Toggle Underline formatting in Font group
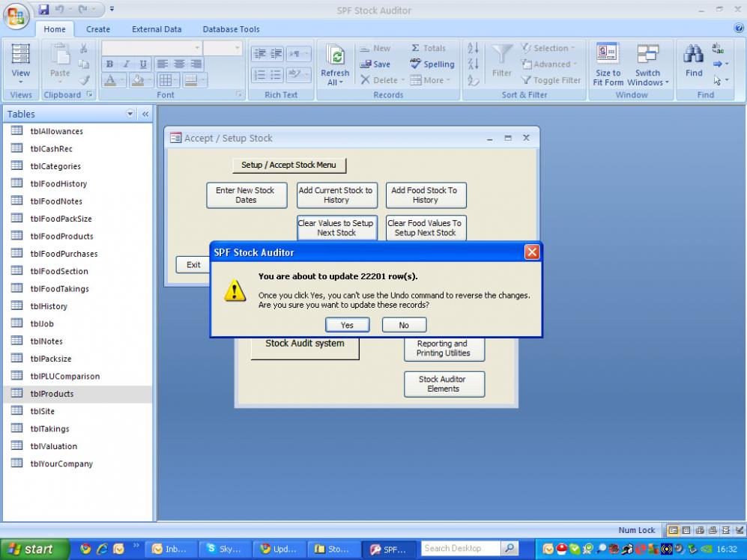Image resolution: width=747 pixels, height=560 pixels. [x=142, y=64]
